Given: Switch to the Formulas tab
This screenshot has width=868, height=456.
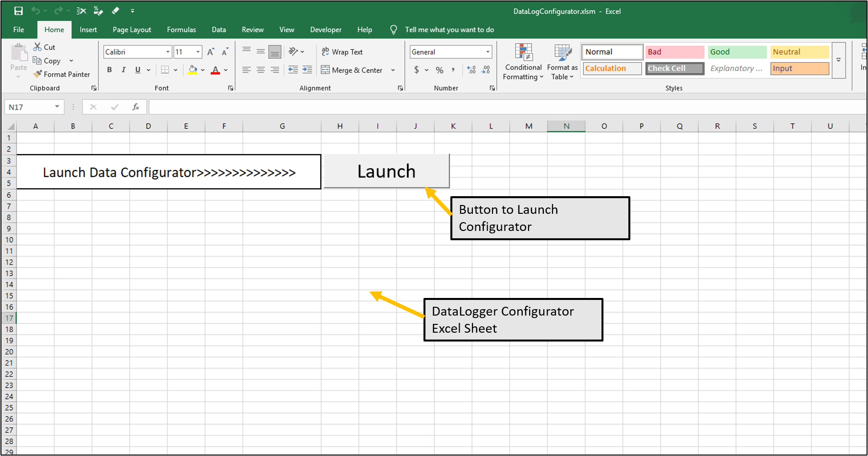Looking at the screenshot, I should pos(181,30).
